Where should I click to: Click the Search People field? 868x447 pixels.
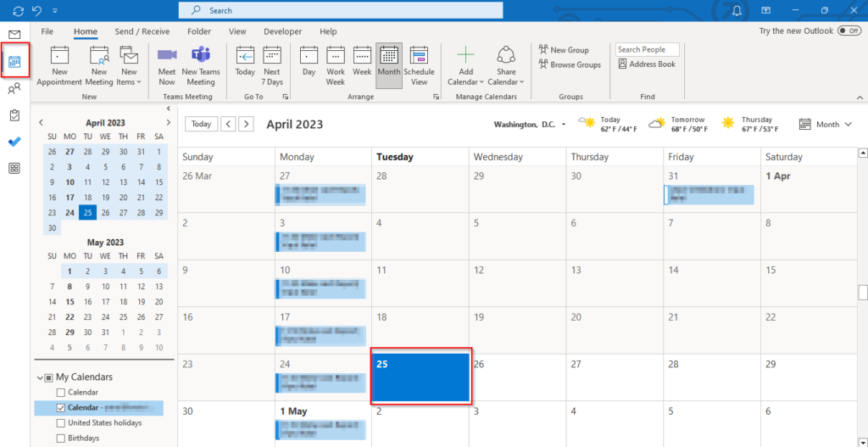point(647,49)
